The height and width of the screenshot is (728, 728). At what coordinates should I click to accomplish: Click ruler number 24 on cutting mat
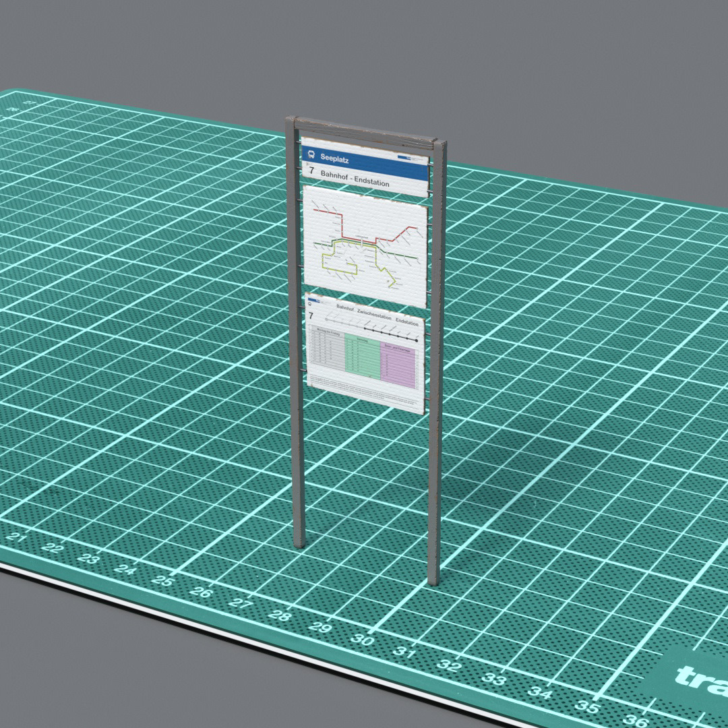[125, 569]
